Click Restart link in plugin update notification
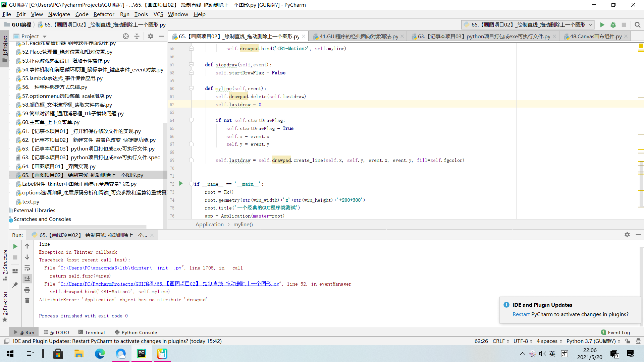Viewport: 644px width, 362px height. coord(521,314)
